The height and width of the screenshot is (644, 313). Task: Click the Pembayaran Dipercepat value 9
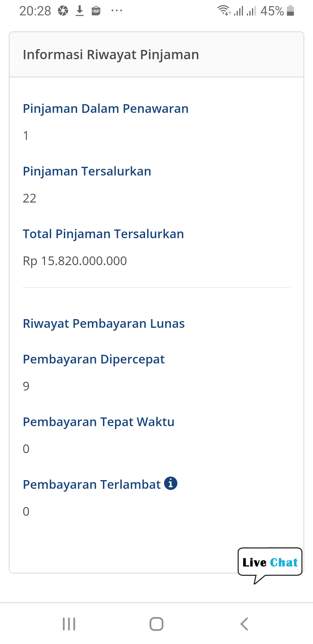coord(26,386)
